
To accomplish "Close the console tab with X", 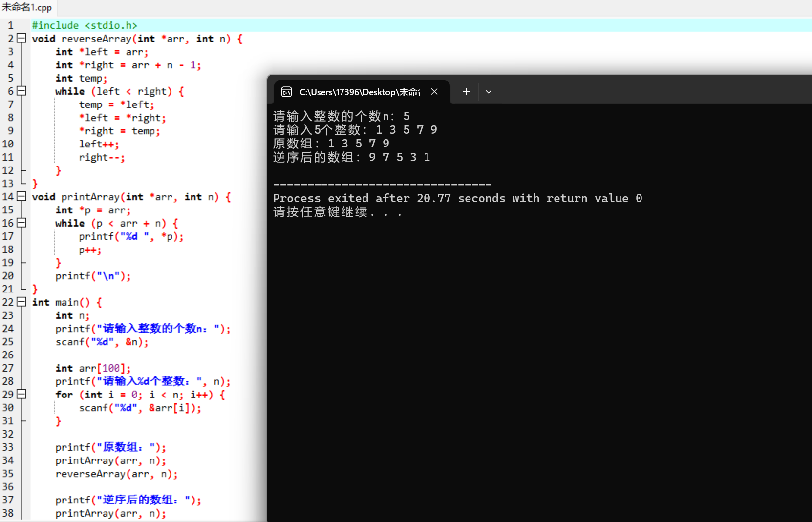I will 434,91.
